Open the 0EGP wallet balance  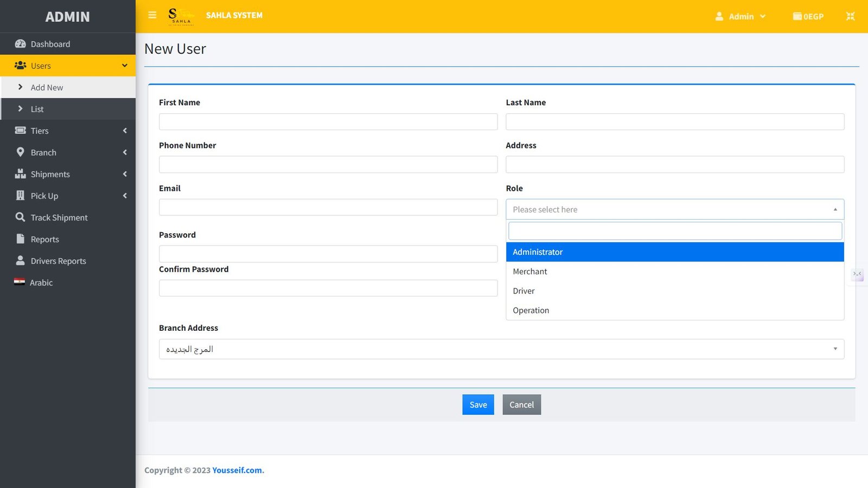[x=808, y=16]
